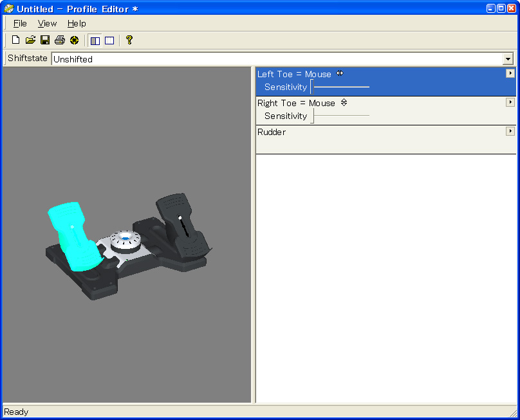
Task: Expand the Right Toe arrow menu
Action: [510, 102]
